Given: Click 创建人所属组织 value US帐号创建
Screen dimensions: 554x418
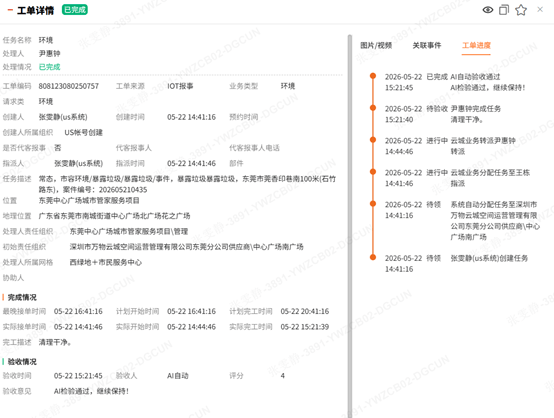Looking at the screenshot, I should [x=83, y=133].
